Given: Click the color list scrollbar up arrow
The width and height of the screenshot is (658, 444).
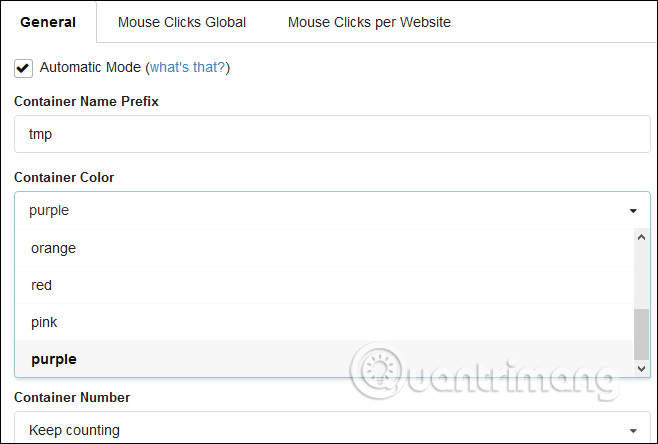Looking at the screenshot, I should [x=642, y=237].
